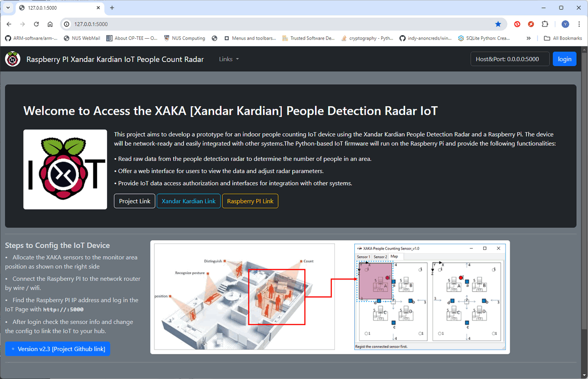Image resolution: width=588 pixels, height=379 pixels.
Task: Reload the current page
Action: point(36,24)
